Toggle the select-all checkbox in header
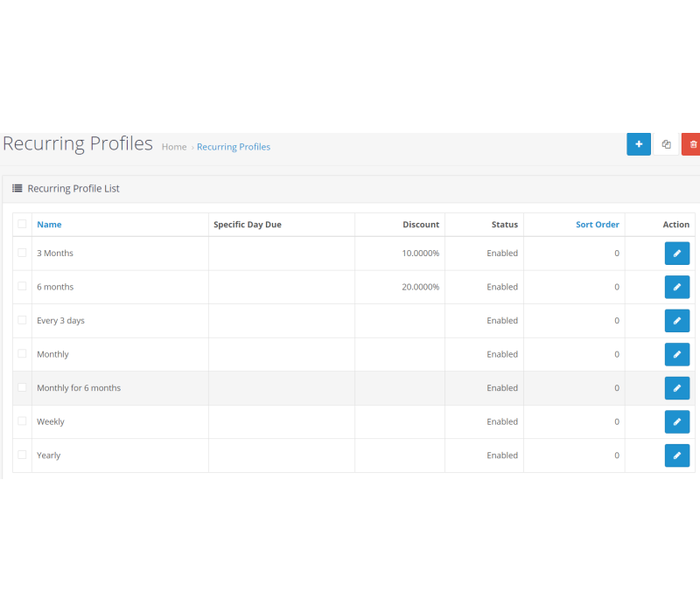 coord(22,224)
